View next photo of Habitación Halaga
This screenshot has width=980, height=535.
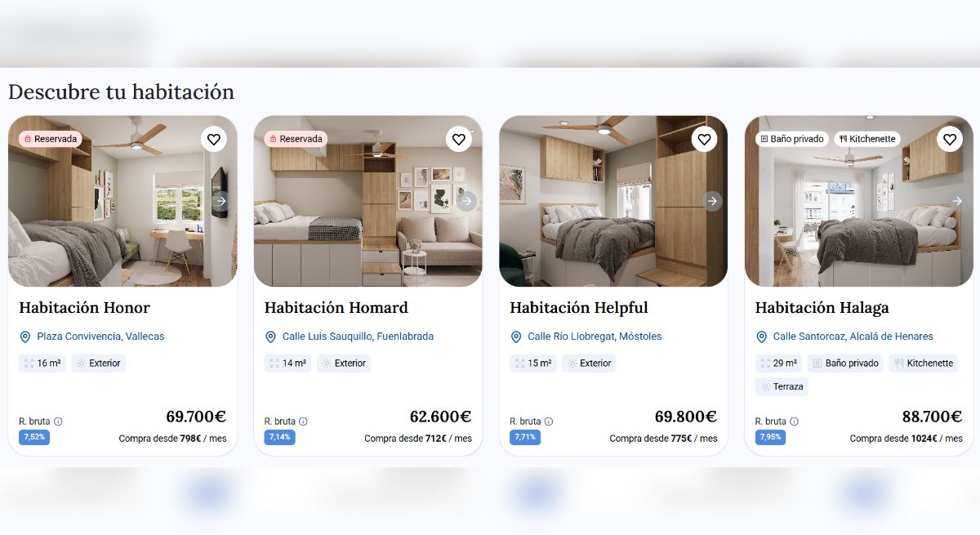tap(957, 201)
